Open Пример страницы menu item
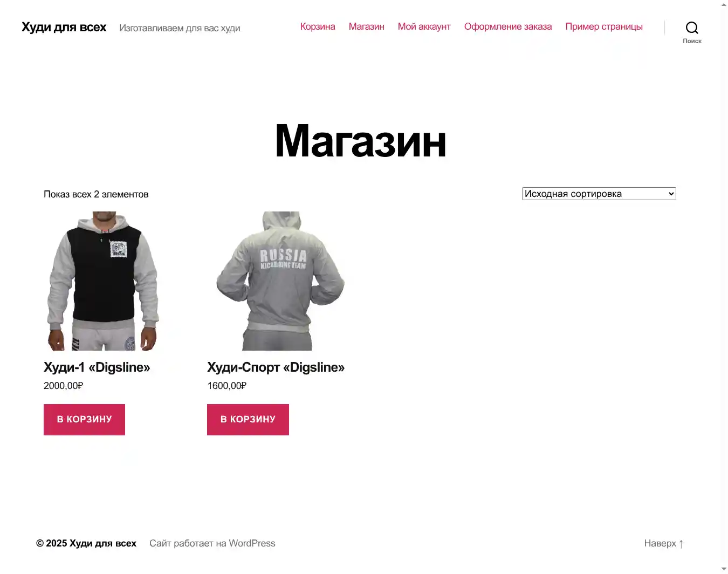This screenshot has width=728, height=574. 604,26
